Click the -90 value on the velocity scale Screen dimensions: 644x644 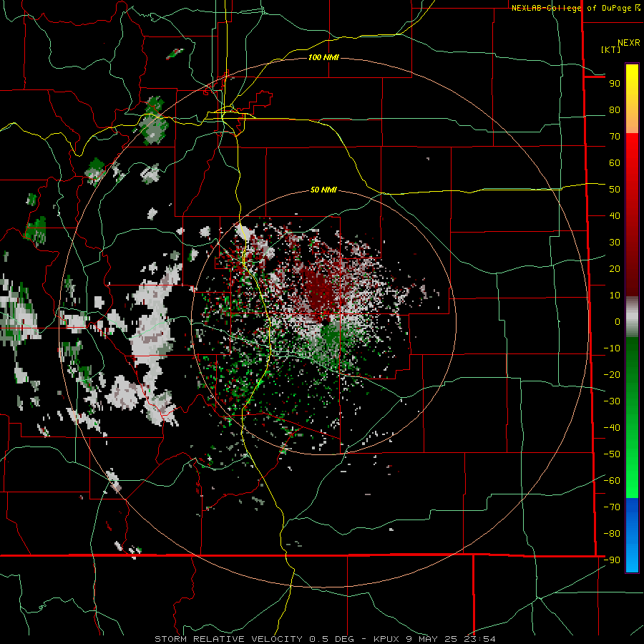[612, 560]
